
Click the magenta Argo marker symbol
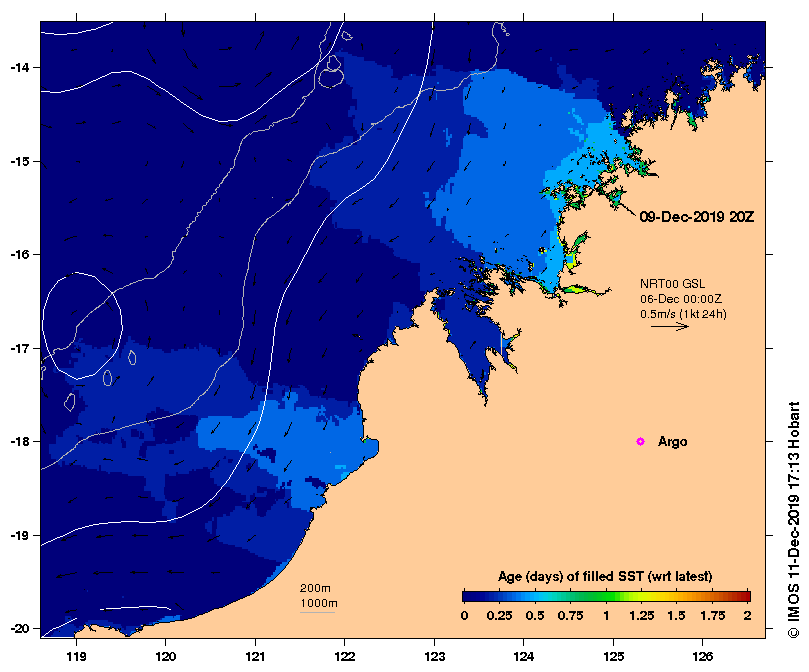tap(640, 441)
